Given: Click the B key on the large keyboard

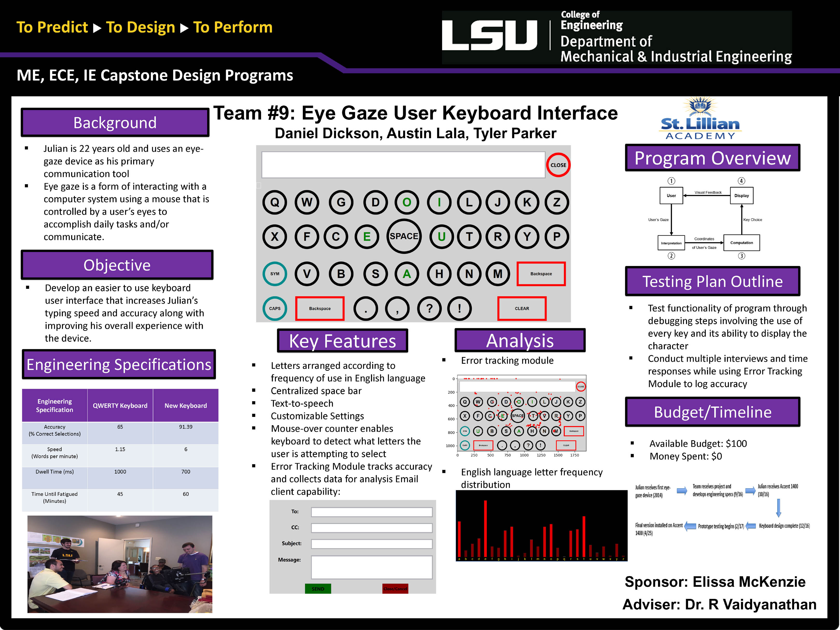Looking at the screenshot, I should click(341, 274).
